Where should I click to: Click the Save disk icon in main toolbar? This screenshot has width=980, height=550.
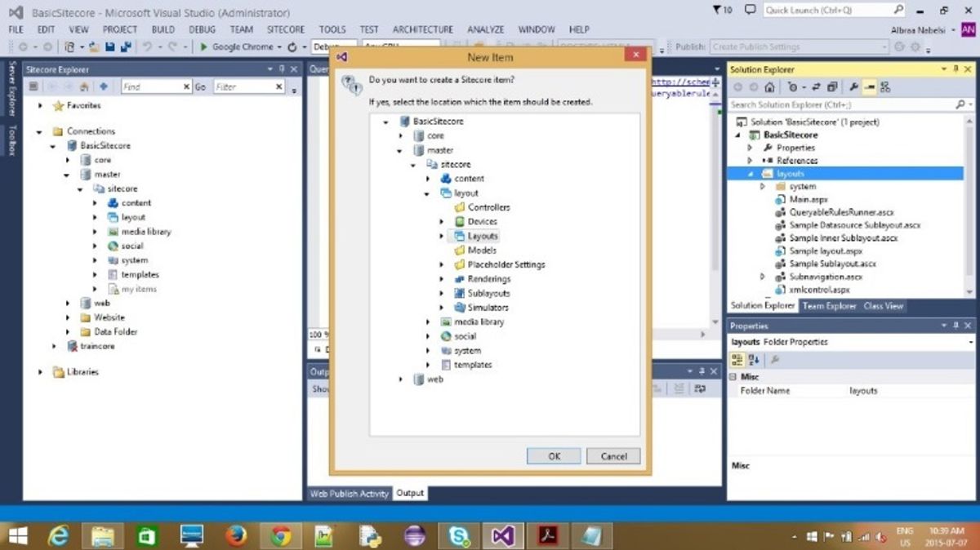pyautogui.click(x=109, y=47)
